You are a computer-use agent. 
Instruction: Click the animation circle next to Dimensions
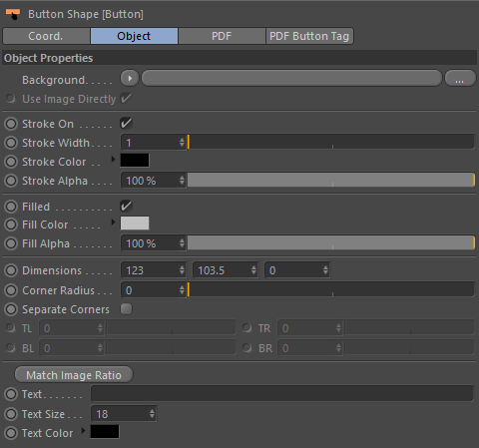(11, 270)
